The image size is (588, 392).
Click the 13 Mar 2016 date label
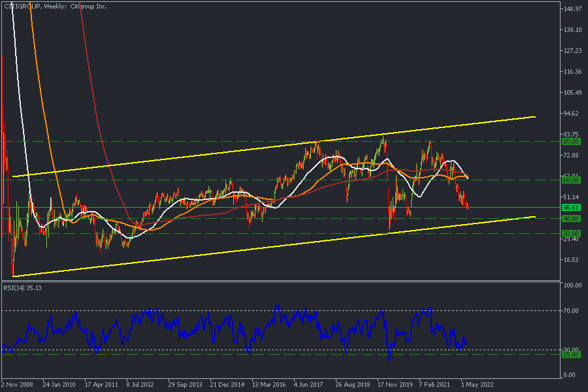[269, 385]
